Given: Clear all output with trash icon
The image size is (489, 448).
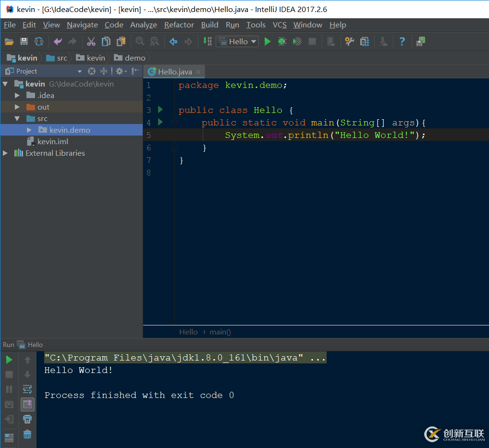Looking at the screenshot, I should coord(27,434).
